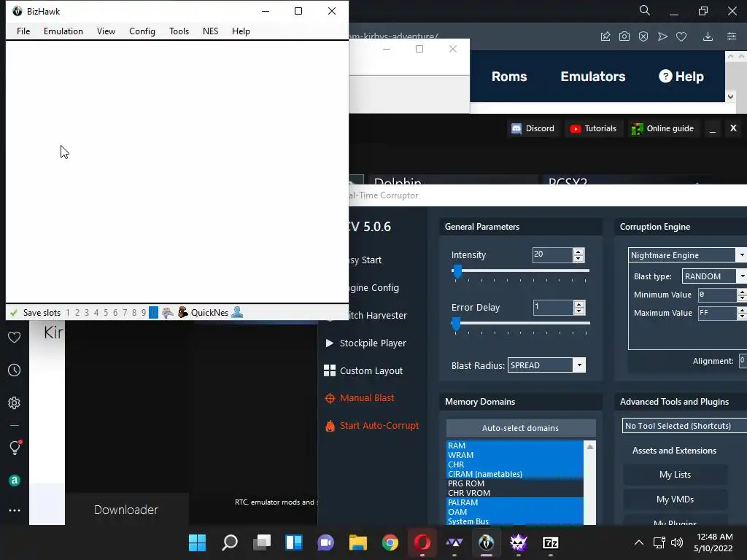Open the NES menu in BizHawk

(211, 31)
